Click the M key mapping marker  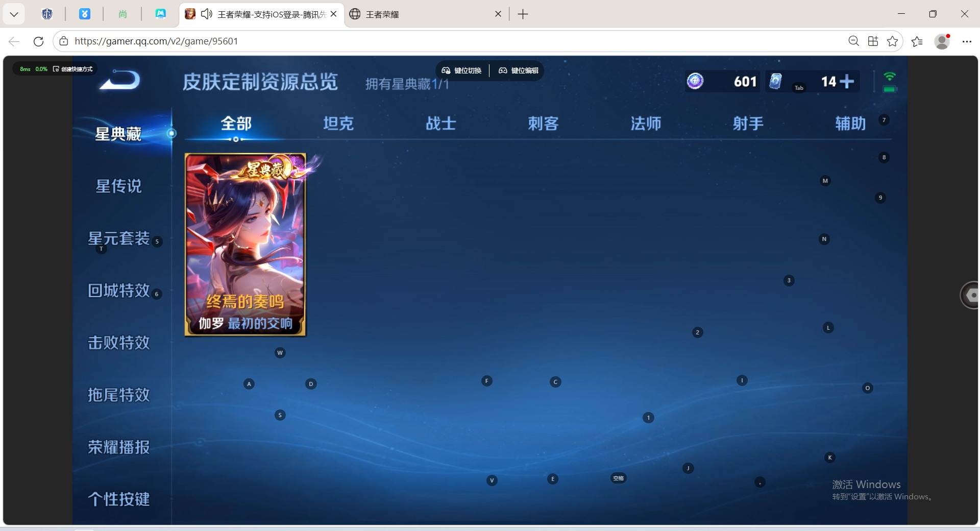[x=825, y=181]
